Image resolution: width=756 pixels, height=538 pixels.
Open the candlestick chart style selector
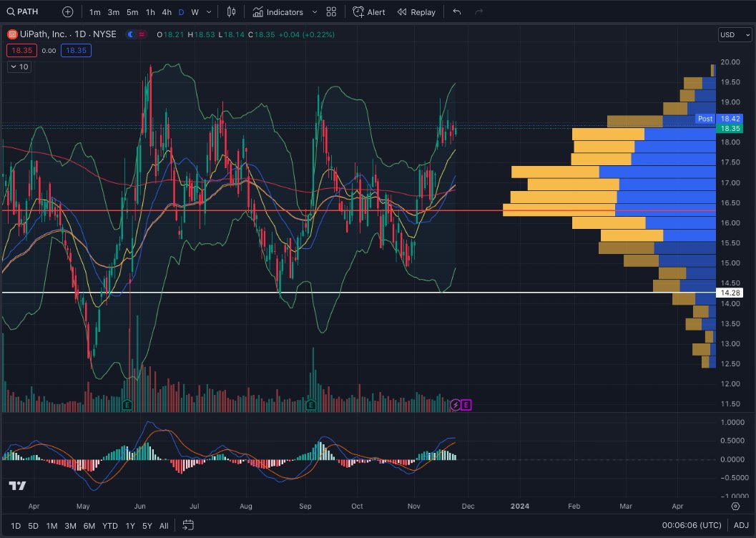point(232,12)
